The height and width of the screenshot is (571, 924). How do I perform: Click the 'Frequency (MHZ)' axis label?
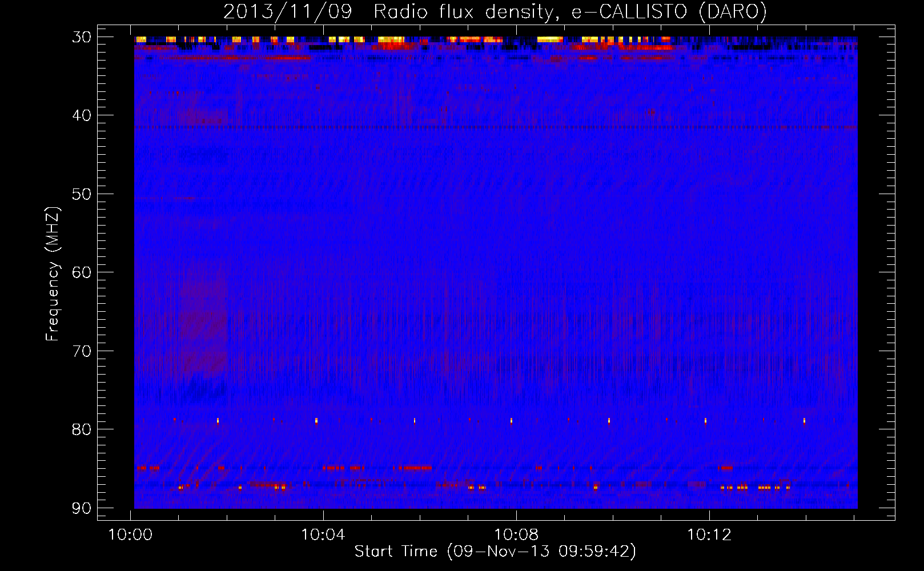coord(53,274)
